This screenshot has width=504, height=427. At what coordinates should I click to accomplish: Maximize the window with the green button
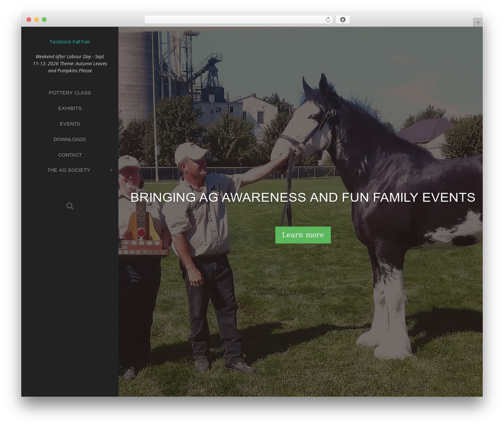pyautogui.click(x=44, y=20)
